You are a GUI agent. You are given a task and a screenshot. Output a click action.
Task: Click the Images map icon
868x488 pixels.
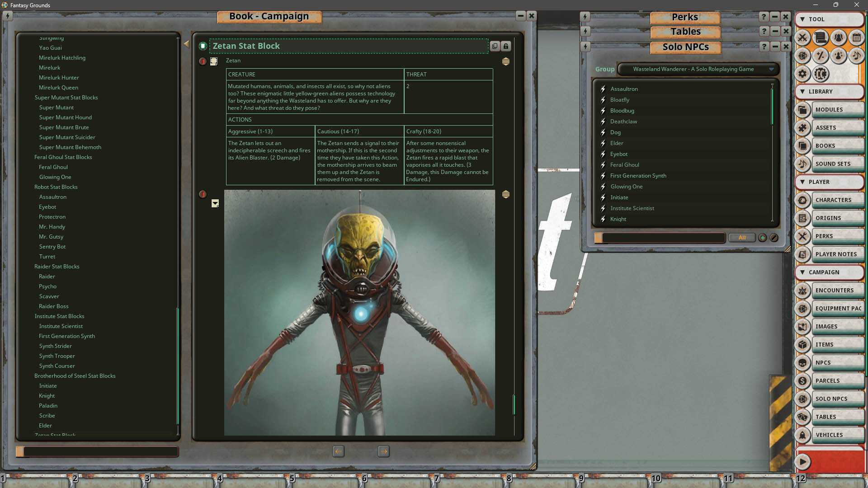[802, 327]
